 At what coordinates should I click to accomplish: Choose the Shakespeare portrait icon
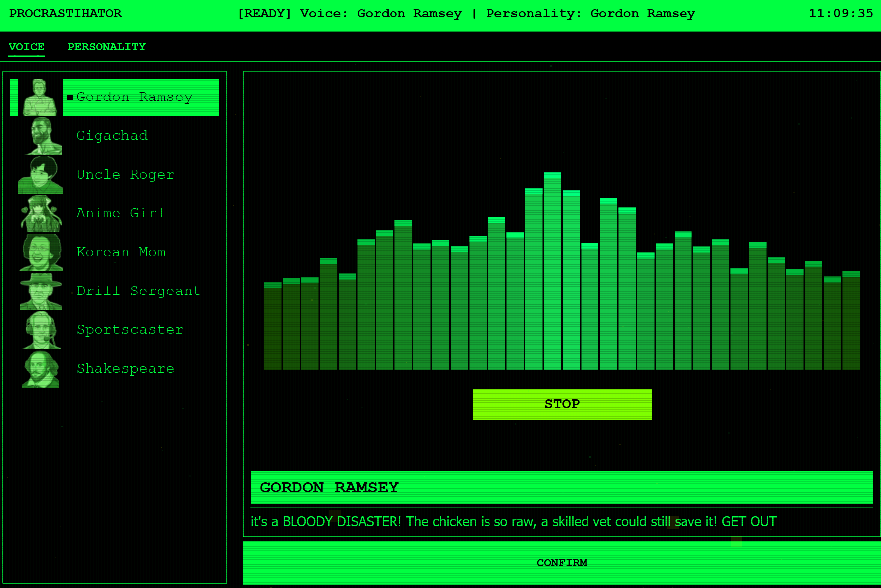tap(41, 369)
